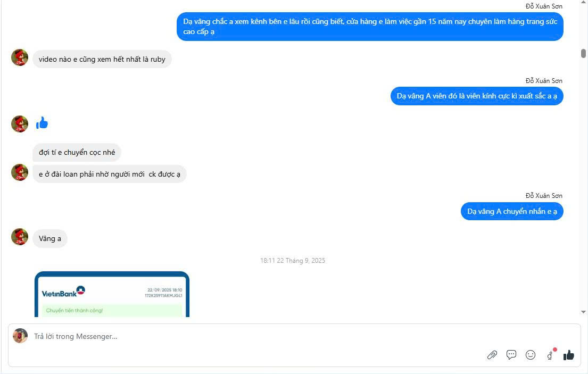Click page avatar beside reply box
Viewport: 588px width, 374px height.
[20, 336]
